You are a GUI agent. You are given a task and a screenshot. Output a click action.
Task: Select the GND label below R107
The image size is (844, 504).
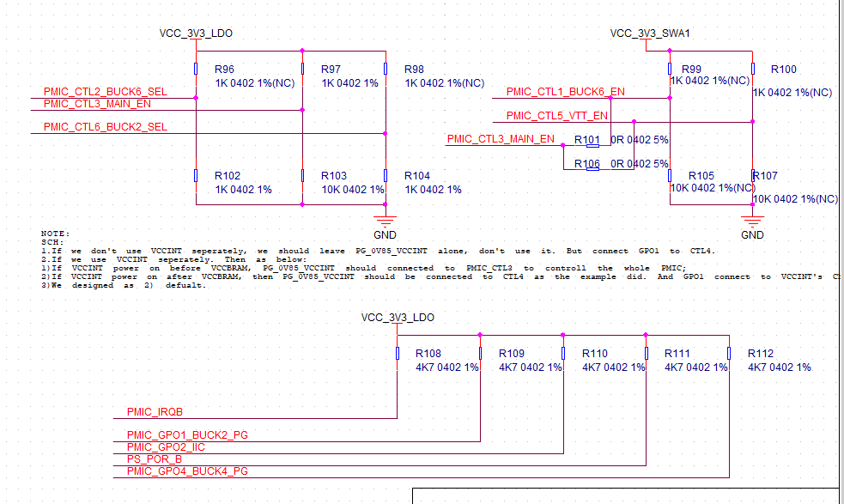(x=752, y=235)
